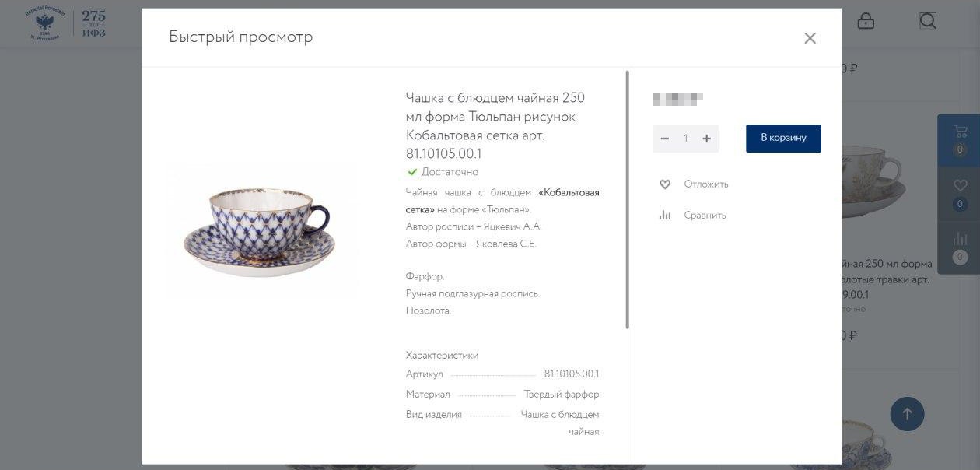Click the bar chart compare icon
This screenshot has height=470, width=980.
tap(665, 216)
